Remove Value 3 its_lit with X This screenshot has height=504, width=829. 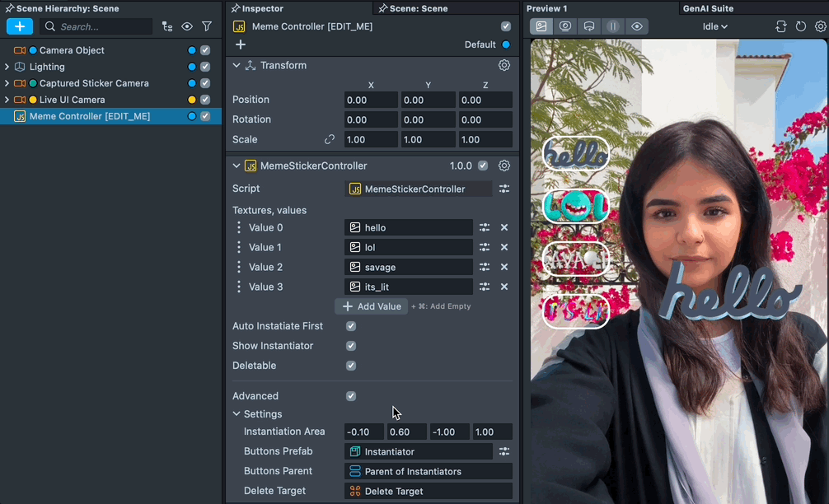(x=504, y=287)
